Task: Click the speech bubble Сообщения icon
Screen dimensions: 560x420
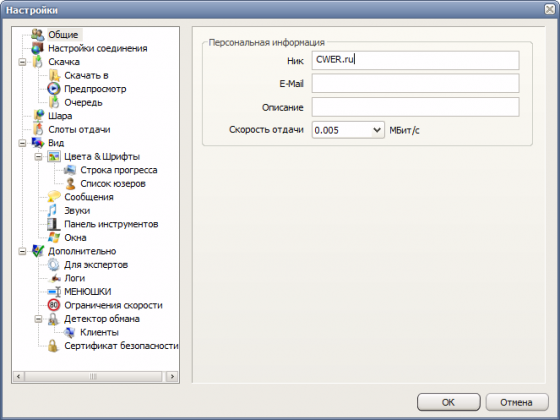Action: 54,196
